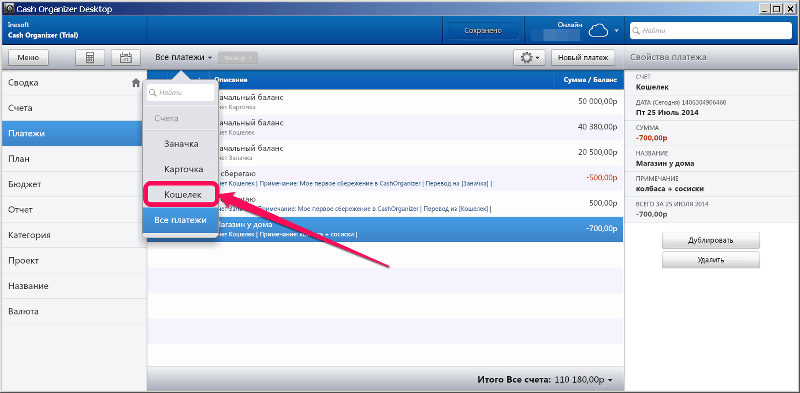This screenshot has width=800, height=393.
Task: Click the Меню button
Action: (x=28, y=58)
